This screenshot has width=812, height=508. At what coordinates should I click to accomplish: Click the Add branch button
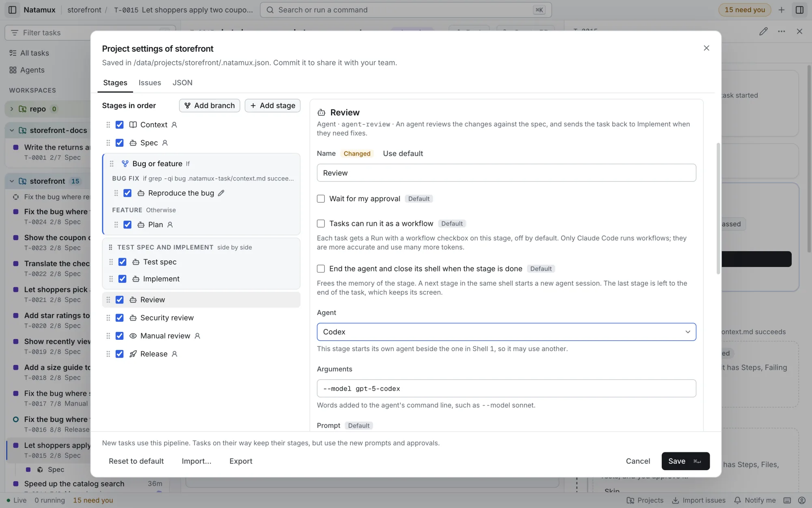pyautogui.click(x=209, y=106)
